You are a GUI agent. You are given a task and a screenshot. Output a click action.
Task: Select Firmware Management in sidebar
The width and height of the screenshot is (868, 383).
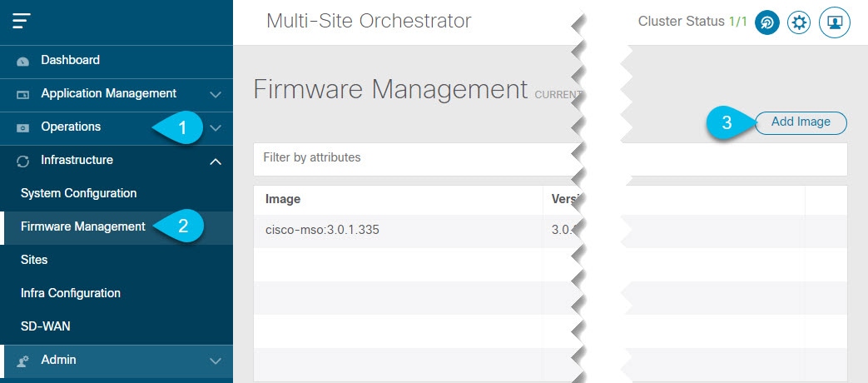(83, 226)
